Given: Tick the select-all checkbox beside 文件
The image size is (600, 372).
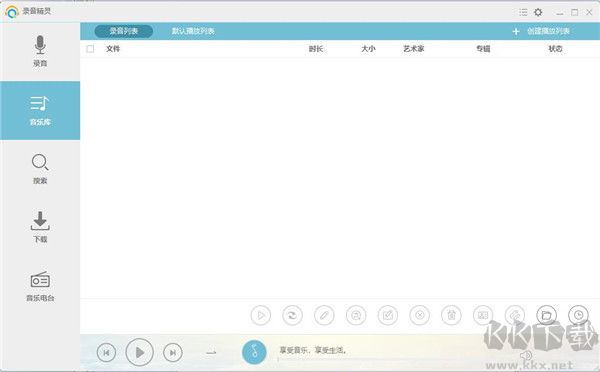Looking at the screenshot, I should (x=90, y=49).
